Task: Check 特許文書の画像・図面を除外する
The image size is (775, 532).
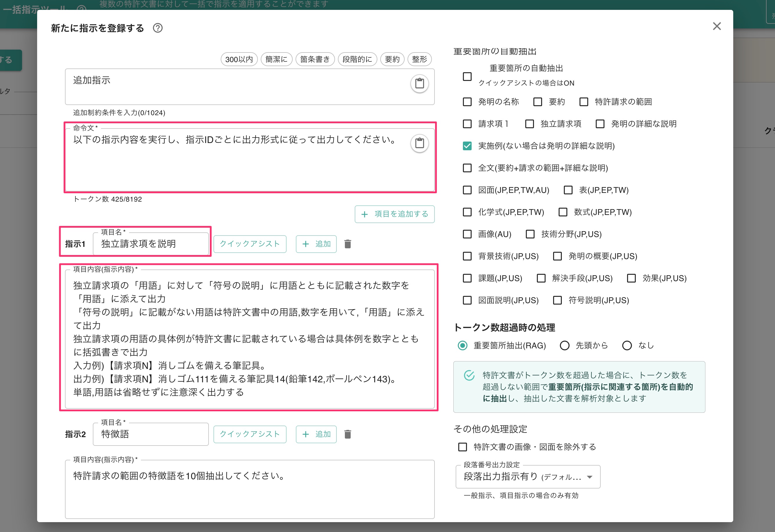Action: (x=463, y=447)
